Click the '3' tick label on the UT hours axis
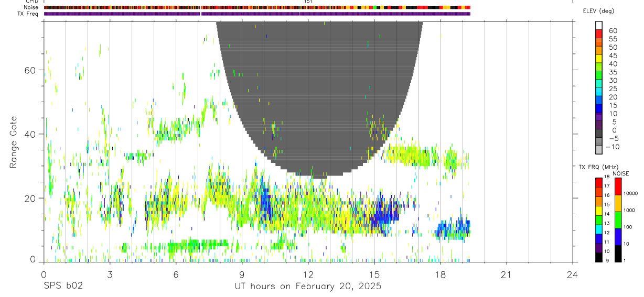This screenshot has height=297, width=644. click(110, 274)
